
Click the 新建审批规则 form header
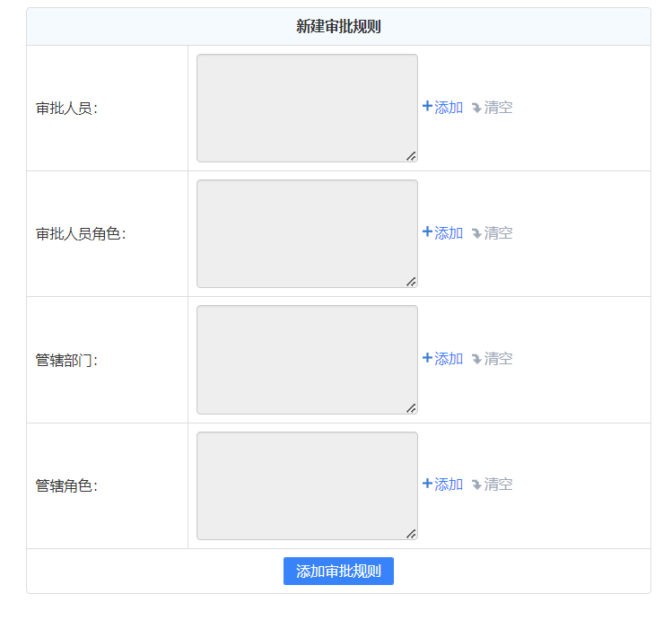coord(338,27)
